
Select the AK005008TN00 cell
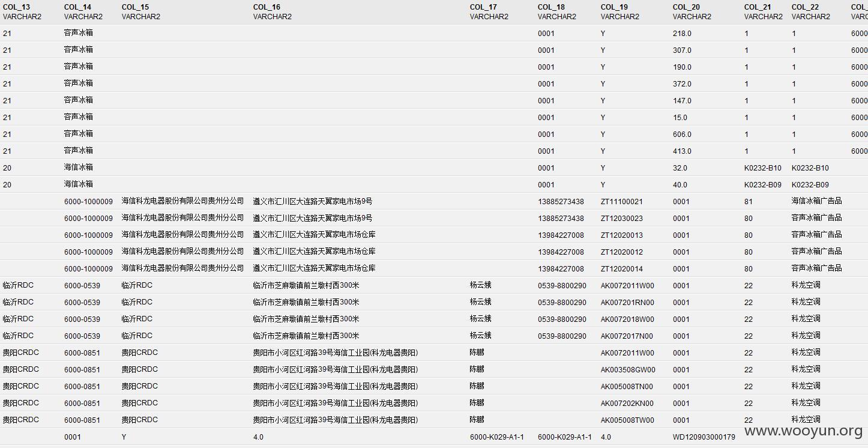click(x=627, y=387)
